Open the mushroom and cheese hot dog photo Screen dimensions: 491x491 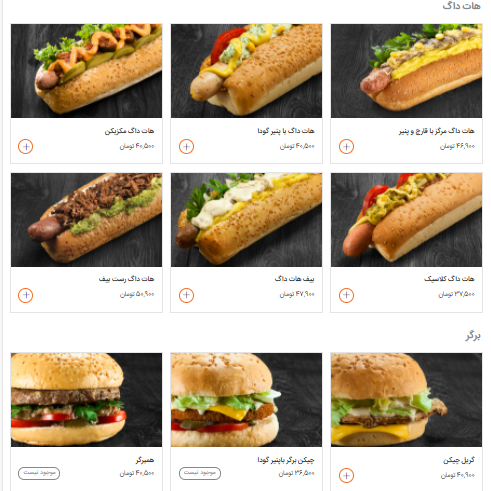[406, 71]
